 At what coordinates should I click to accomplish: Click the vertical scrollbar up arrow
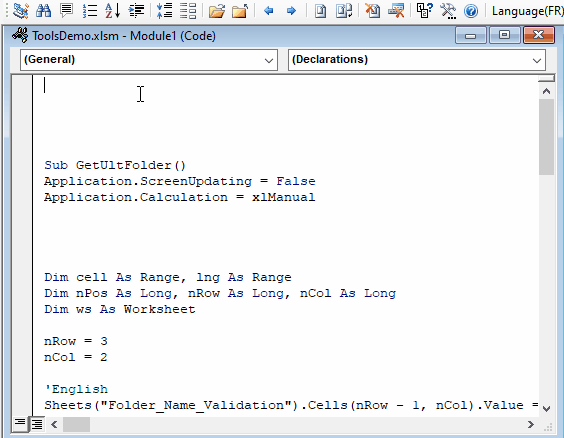[546, 91]
